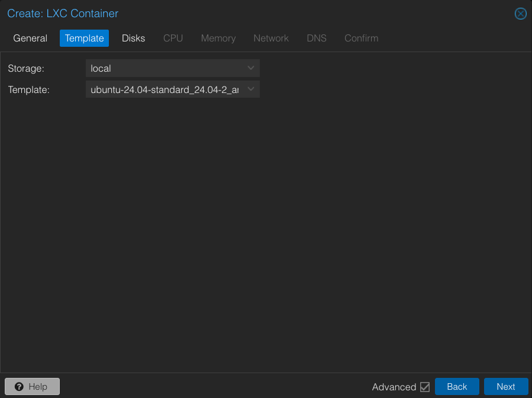The height and width of the screenshot is (398, 532).
Task: Toggle the Advanced checkbox
Action: [x=424, y=387]
